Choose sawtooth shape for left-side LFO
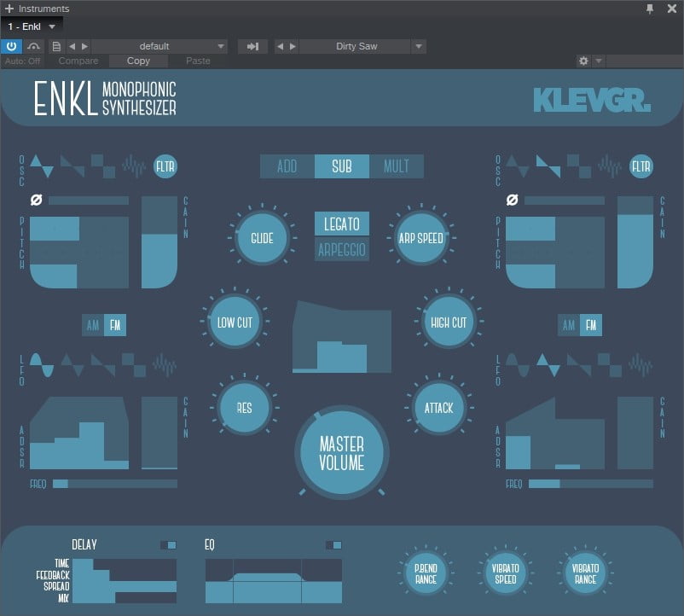 point(103,365)
